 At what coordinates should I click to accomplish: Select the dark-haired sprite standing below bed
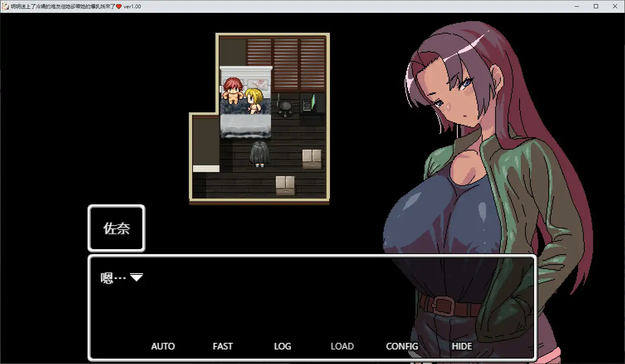pos(259,154)
